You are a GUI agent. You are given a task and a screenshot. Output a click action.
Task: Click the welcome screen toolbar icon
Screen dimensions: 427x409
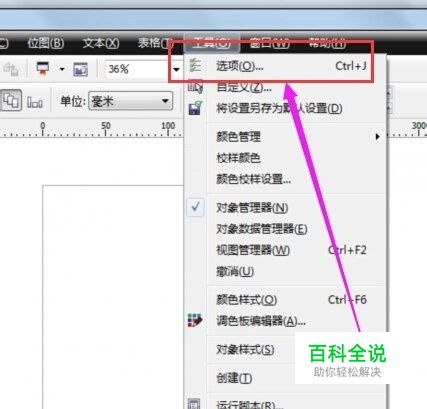(x=80, y=69)
